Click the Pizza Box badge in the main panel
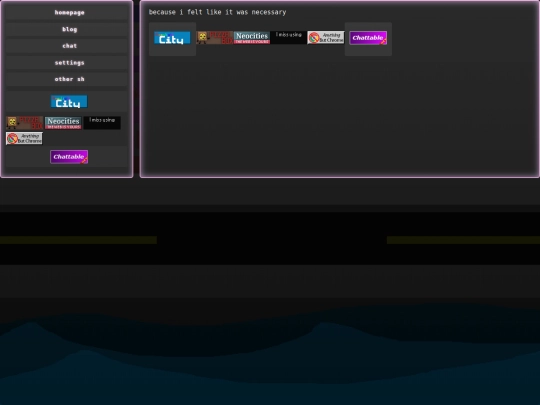The width and height of the screenshot is (540, 405). click(215, 38)
